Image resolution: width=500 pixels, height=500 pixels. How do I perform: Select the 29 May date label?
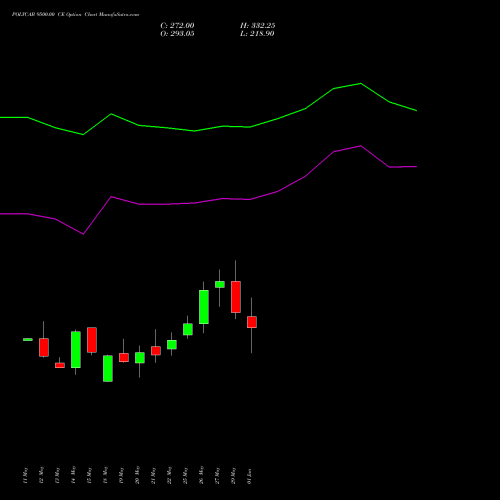(233, 476)
